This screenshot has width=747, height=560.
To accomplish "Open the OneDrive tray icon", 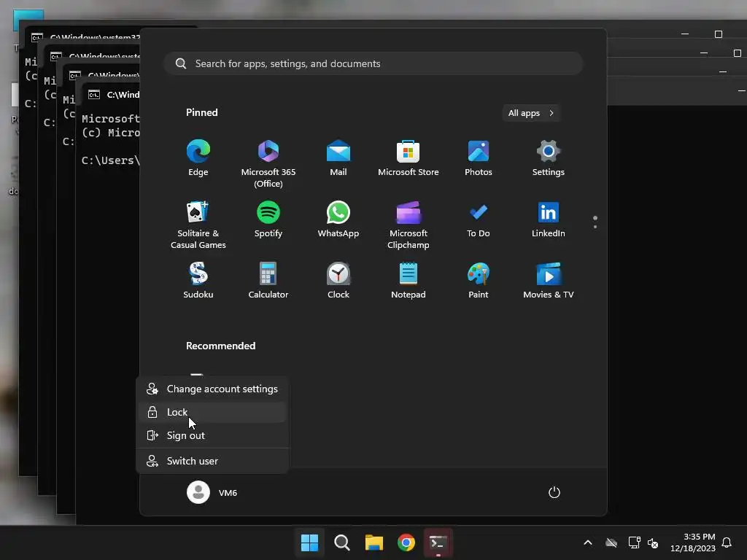I will coord(611,542).
